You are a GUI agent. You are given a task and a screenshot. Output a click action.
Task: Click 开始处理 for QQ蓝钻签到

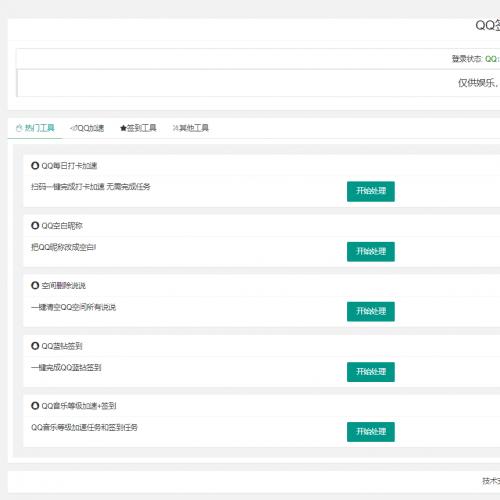[x=371, y=372]
